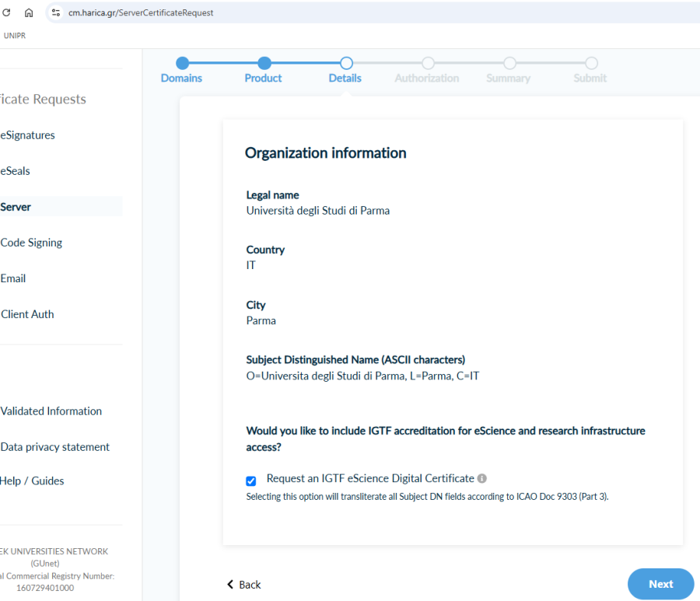Uncheck Request an IGTF eScience Digital Certificate
Viewport: 700px width, 601px height.
click(x=251, y=481)
